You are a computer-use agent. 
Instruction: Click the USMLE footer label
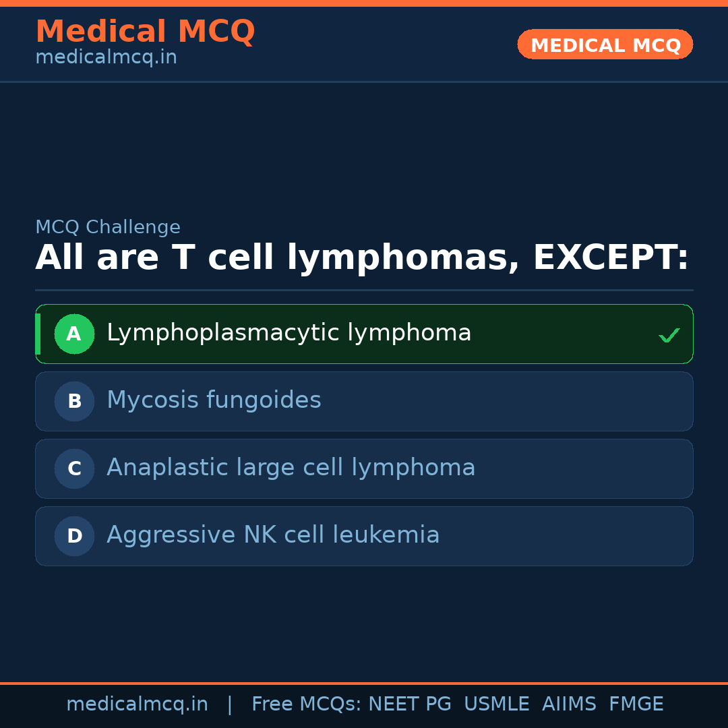pyautogui.click(x=496, y=704)
